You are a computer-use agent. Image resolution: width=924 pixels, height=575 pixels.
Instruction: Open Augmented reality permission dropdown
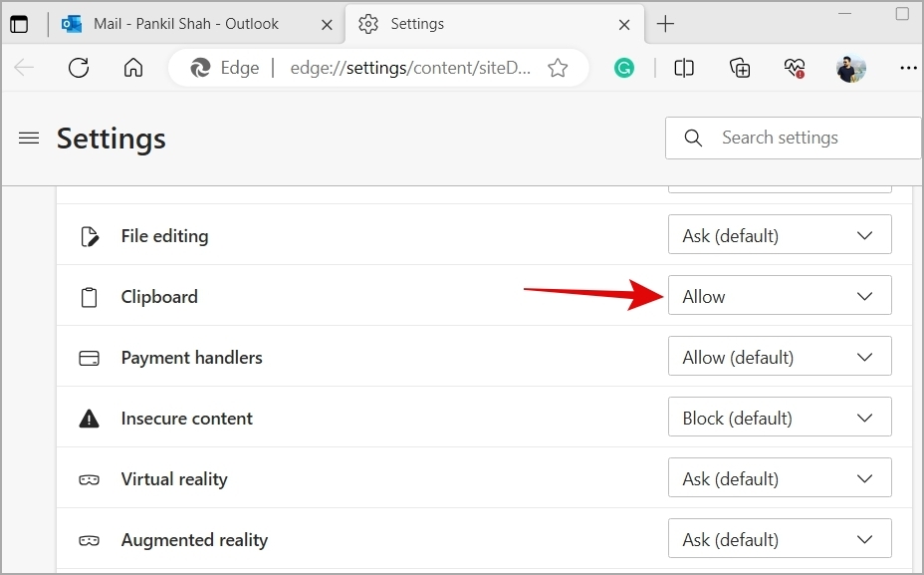tap(780, 538)
